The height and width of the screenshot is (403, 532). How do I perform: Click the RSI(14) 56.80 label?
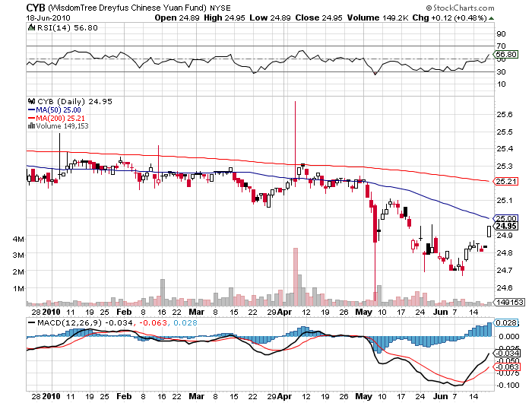pos(67,28)
